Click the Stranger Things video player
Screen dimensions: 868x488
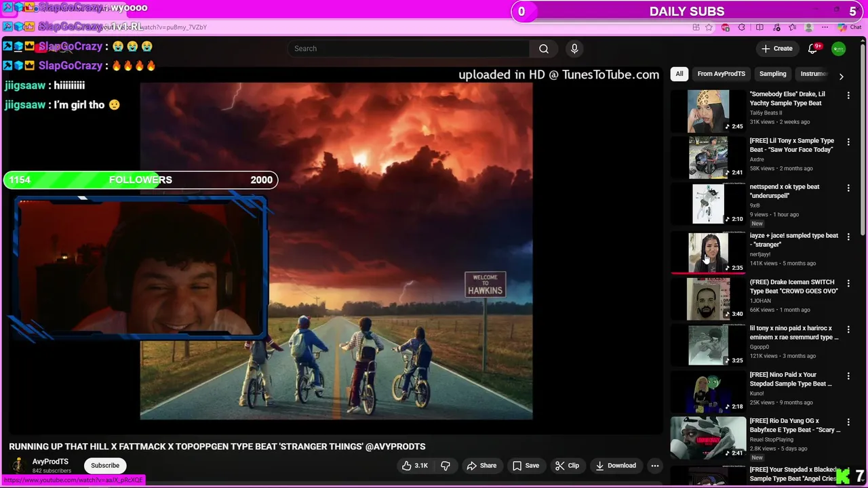[336, 251]
